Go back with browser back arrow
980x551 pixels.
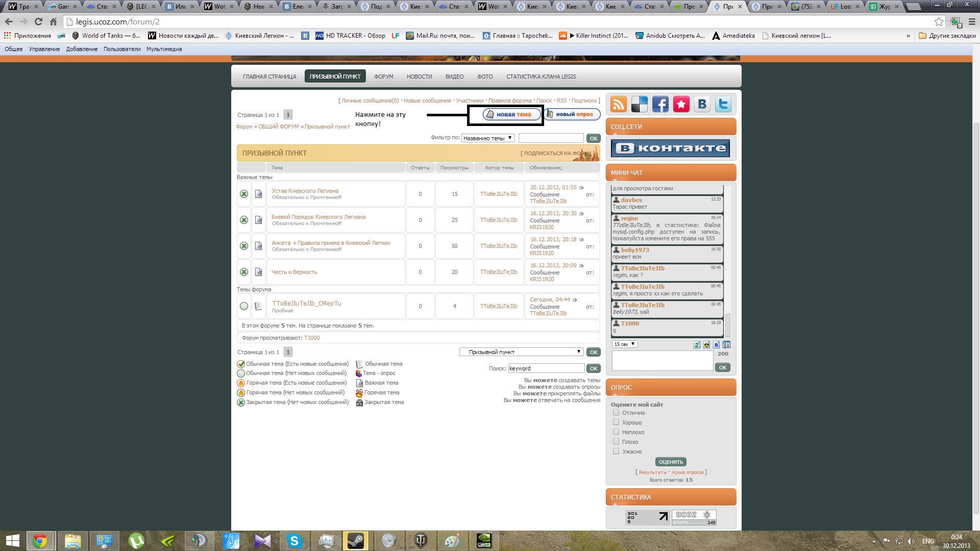click(x=9, y=22)
